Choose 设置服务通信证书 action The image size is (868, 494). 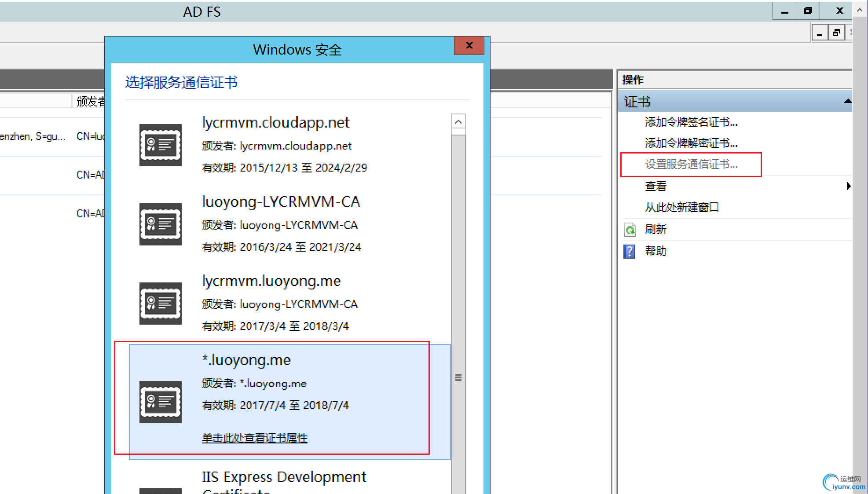(x=691, y=165)
